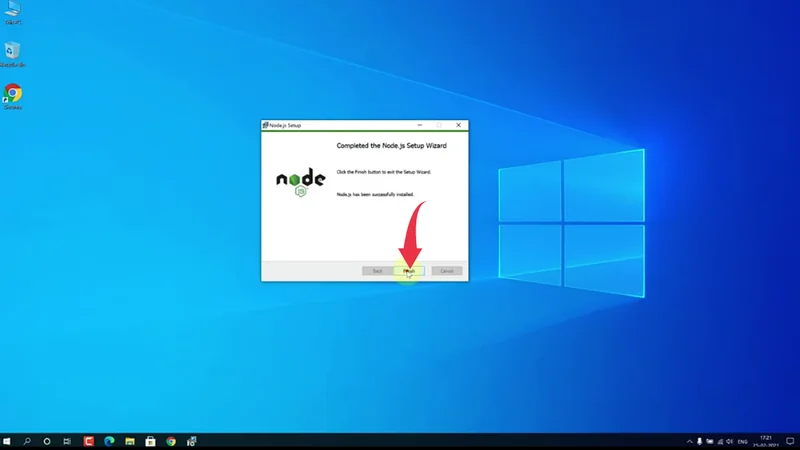Open Task View on the taskbar
Viewport: 800px width, 450px height.
pyautogui.click(x=67, y=441)
